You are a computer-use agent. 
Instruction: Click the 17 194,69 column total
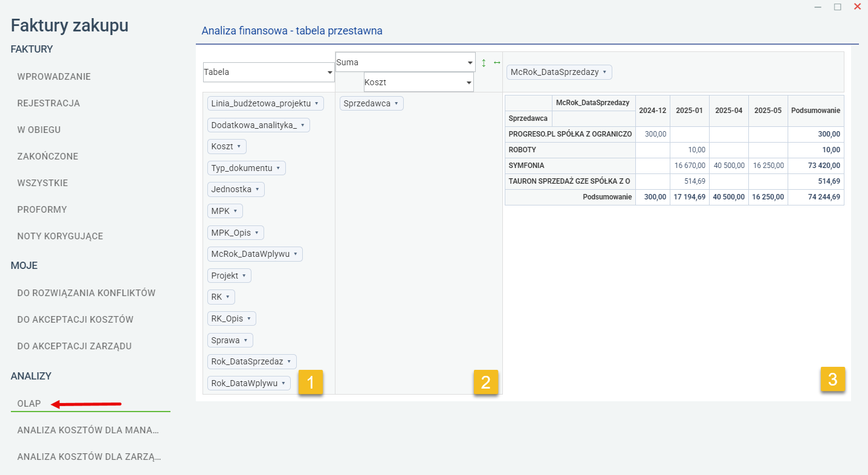(x=690, y=197)
